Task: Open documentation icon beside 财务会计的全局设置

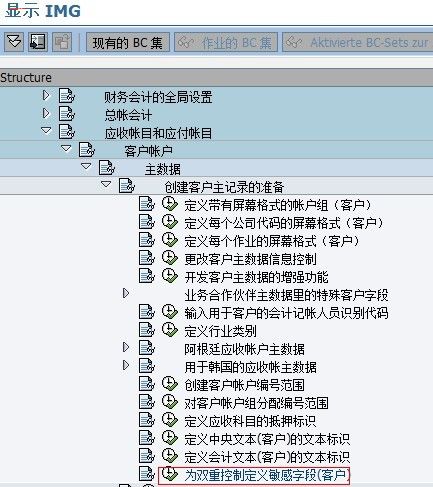Action: (x=67, y=96)
